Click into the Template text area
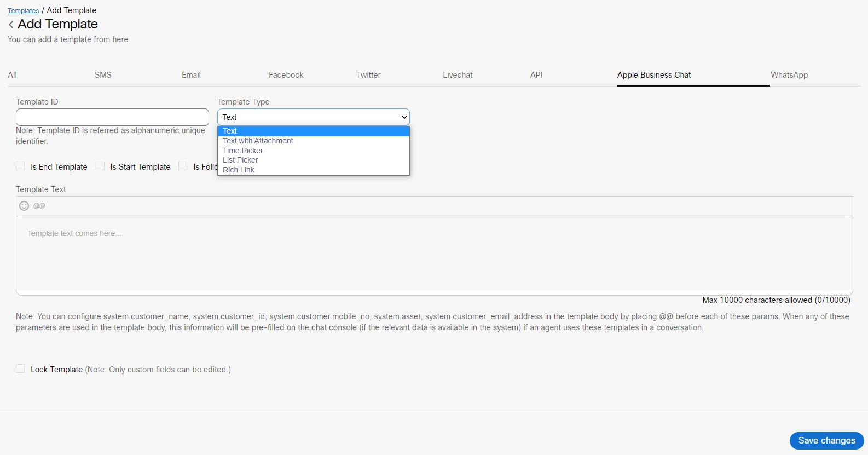The image size is (868, 455). (x=434, y=255)
